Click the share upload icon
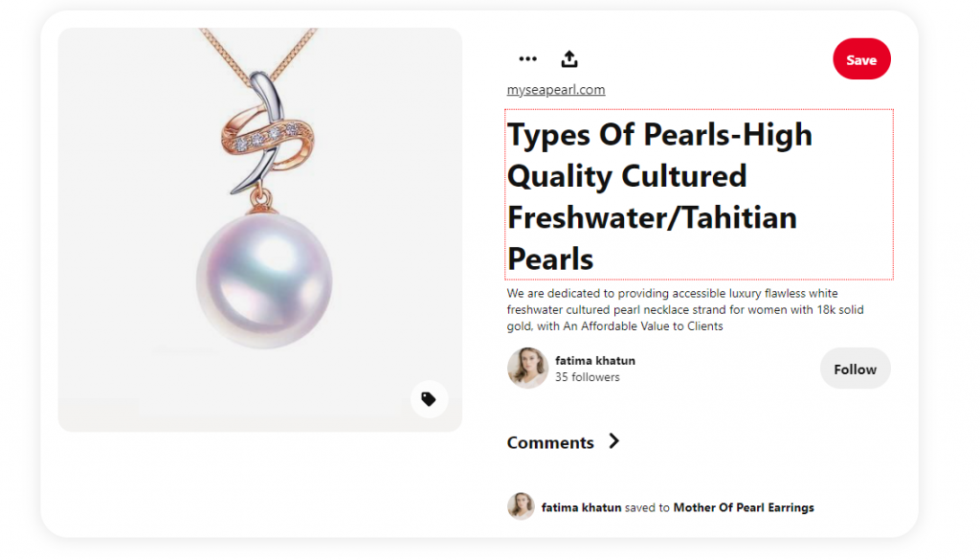 (569, 59)
